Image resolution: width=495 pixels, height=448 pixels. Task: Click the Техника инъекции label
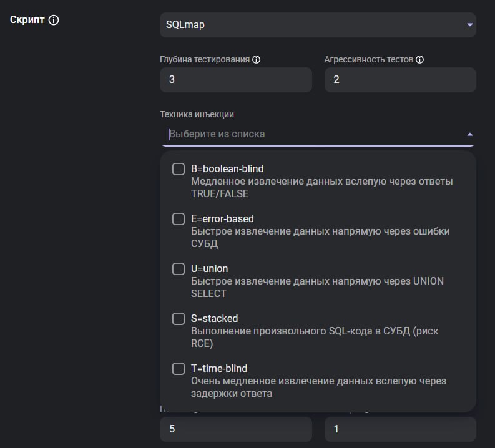[197, 114]
